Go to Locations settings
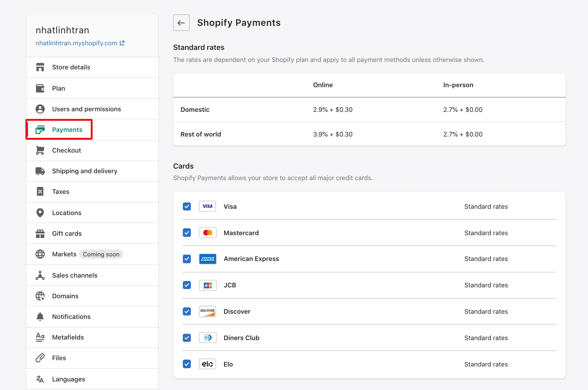 point(92,213)
